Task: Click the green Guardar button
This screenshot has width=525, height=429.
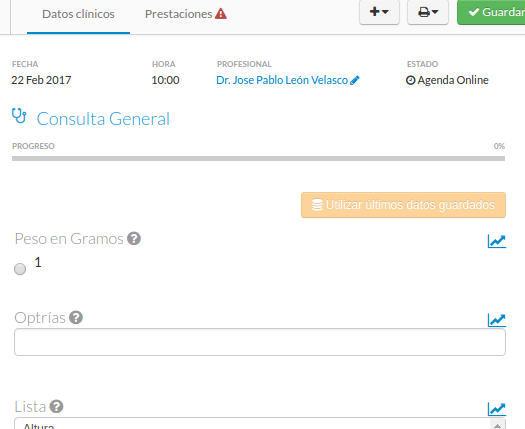Action: coord(491,12)
